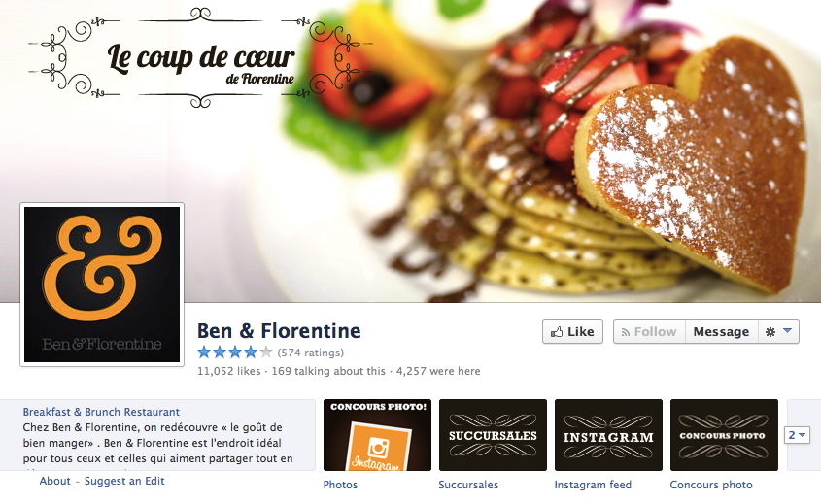
Task: Open the Concours Photo app tile
Action: click(724, 435)
